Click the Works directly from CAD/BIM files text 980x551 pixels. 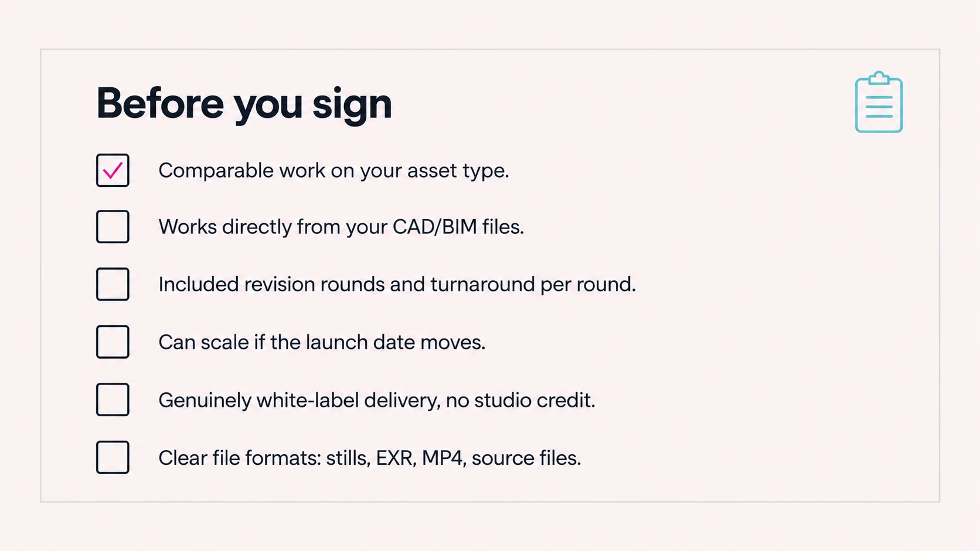point(341,227)
